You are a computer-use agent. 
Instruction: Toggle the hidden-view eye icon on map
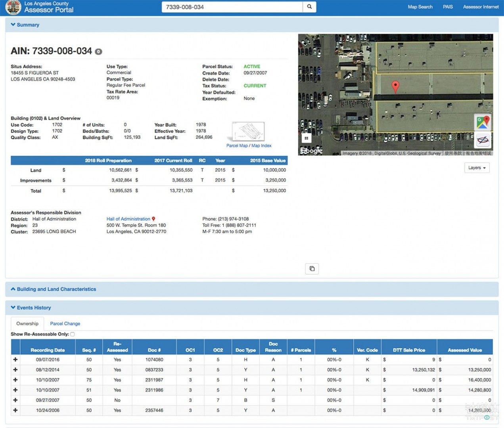pyautogui.click(x=483, y=140)
